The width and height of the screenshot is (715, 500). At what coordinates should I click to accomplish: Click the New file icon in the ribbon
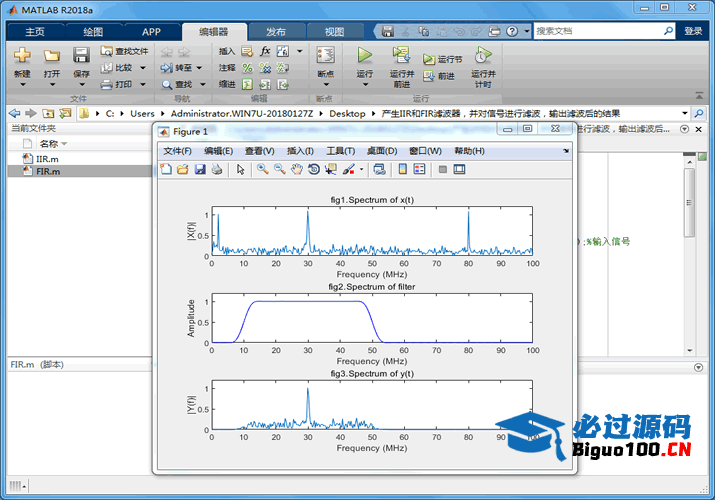point(22,56)
